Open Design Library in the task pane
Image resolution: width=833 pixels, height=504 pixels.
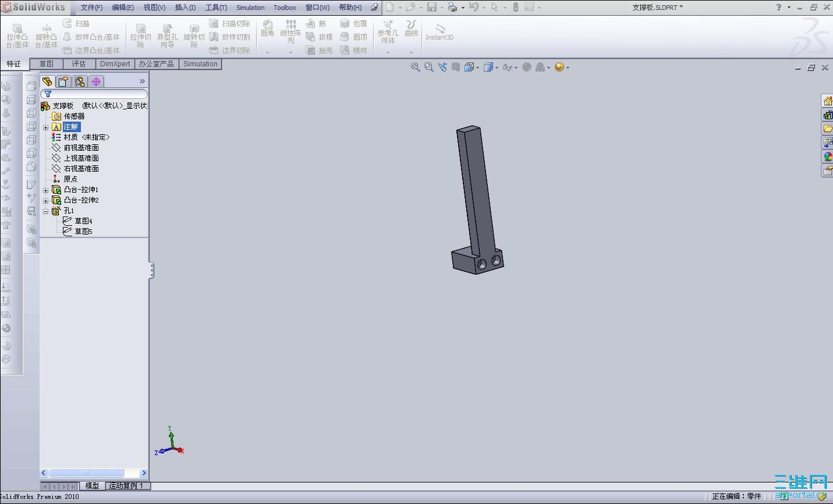[827, 115]
